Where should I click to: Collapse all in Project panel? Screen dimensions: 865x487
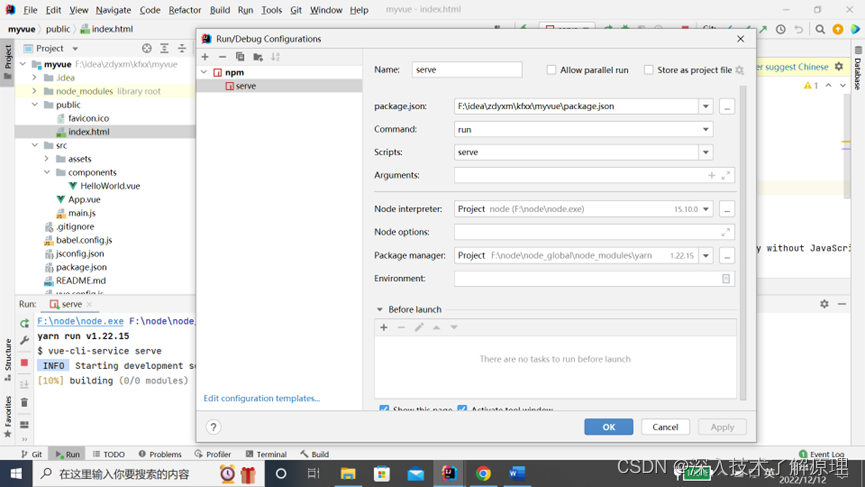(x=182, y=49)
